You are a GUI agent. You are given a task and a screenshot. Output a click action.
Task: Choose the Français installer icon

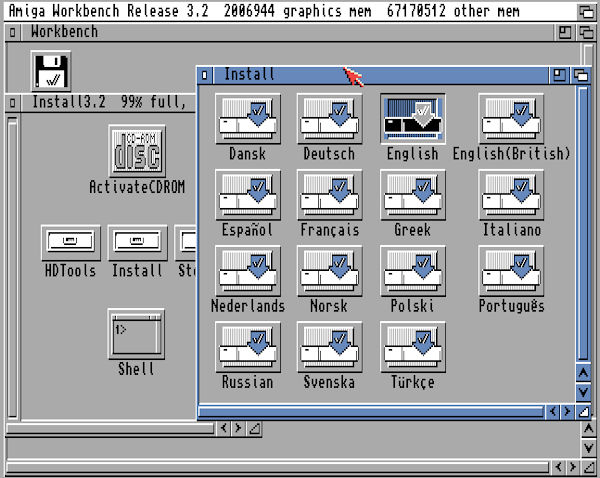point(328,195)
